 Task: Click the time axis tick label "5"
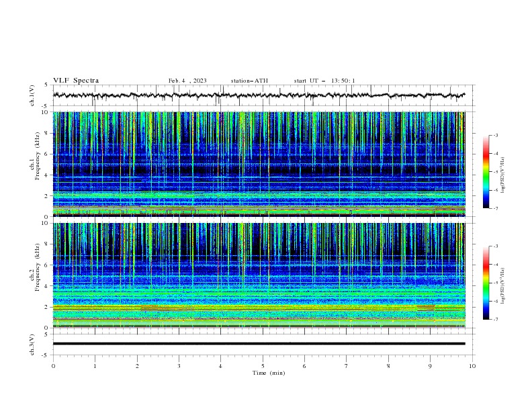263,366
